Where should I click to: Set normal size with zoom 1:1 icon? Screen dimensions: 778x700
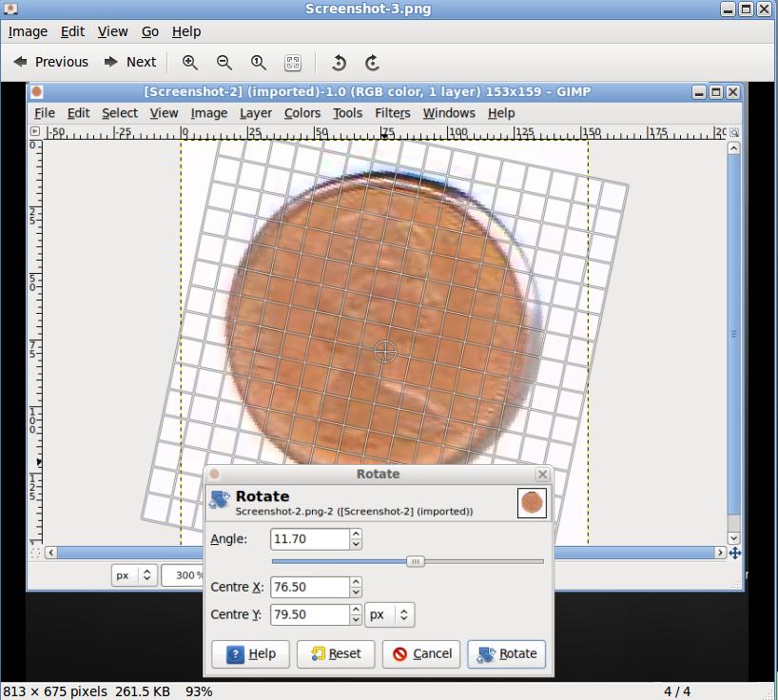point(258,63)
